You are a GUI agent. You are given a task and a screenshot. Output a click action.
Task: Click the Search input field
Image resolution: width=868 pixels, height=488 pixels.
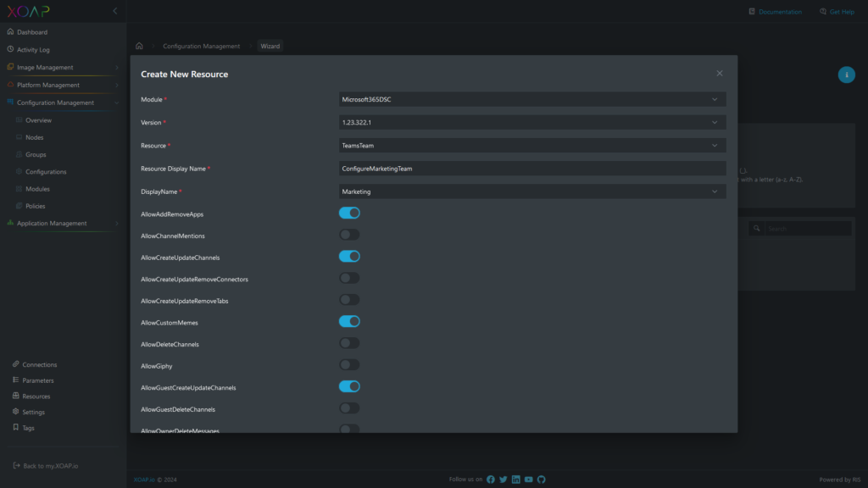click(808, 228)
